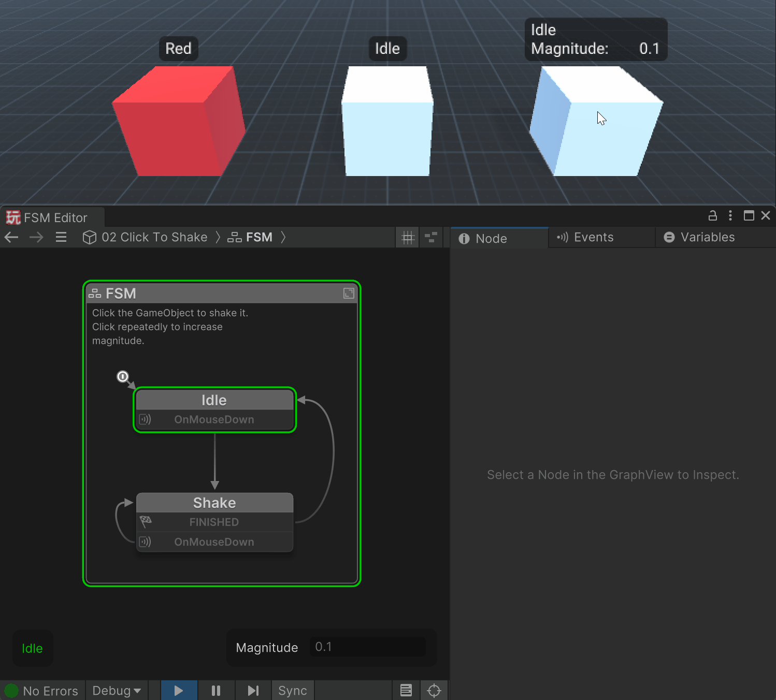
Task: Expand the chevron after the FSM breadcrumb
Action: point(283,237)
